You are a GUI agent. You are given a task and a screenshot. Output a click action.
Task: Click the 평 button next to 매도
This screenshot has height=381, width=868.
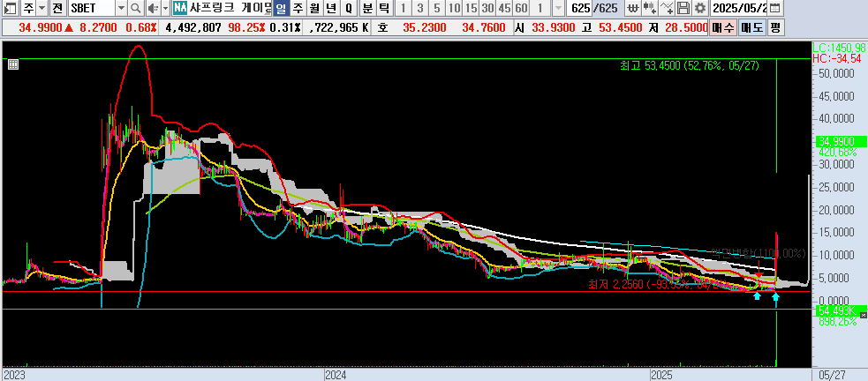coord(775,27)
